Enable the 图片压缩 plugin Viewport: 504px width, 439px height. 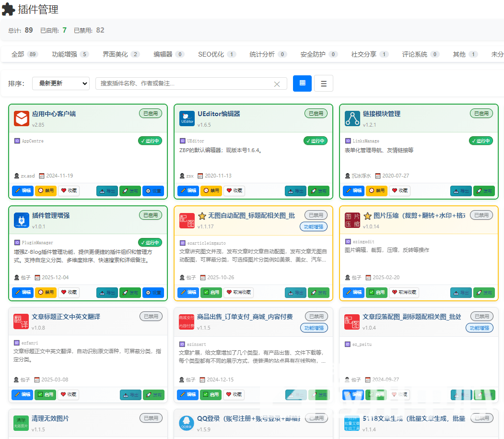(x=376, y=292)
